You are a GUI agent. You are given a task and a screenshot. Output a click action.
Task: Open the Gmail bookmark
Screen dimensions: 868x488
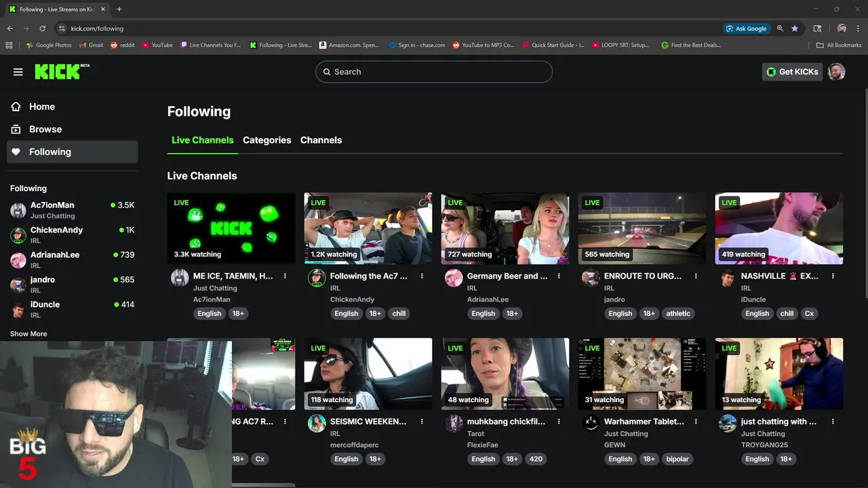(x=91, y=45)
